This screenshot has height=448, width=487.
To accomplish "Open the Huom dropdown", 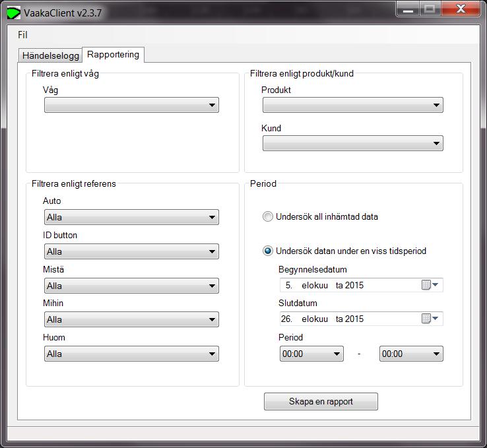I will coord(132,354).
